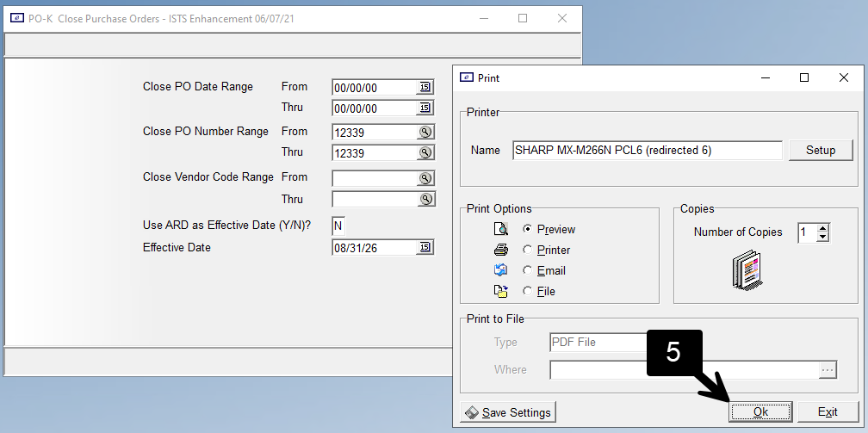The image size is (868, 433).
Task: Click the printer Setup button
Action: coord(821,150)
